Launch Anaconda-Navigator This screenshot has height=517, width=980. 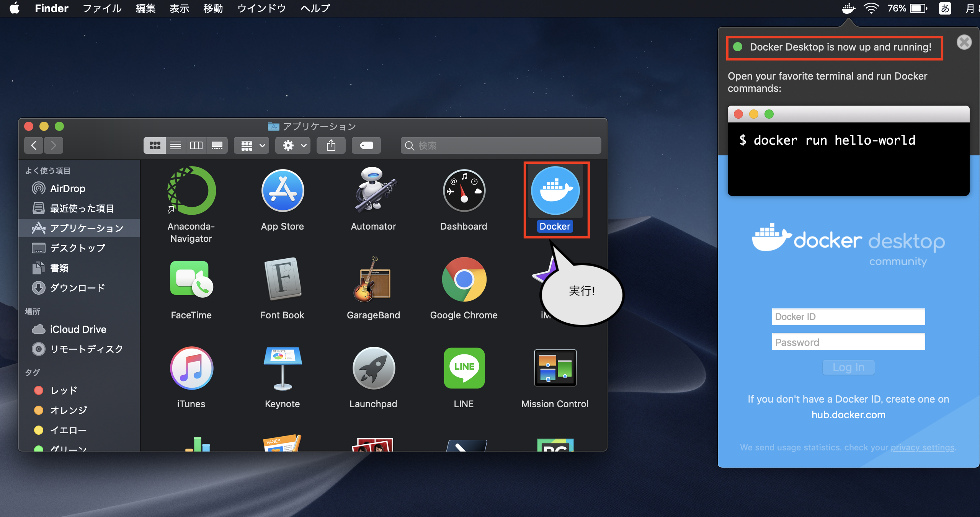tap(191, 191)
